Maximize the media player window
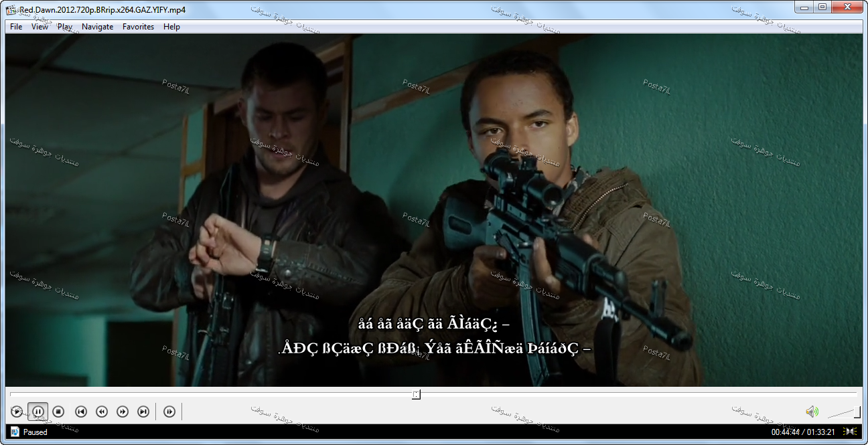Image resolution: width=868 pixels, height=445 pixels. point(821,7)
